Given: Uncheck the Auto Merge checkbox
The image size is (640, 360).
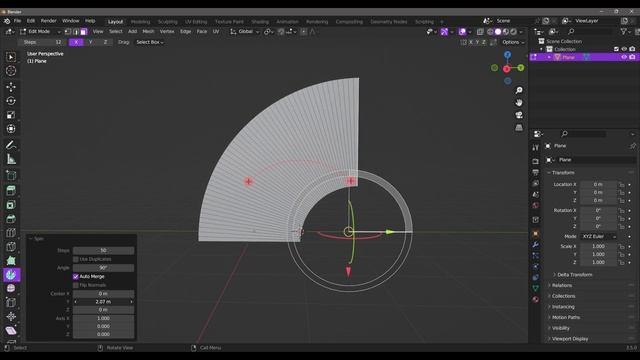Looking at the screenshot, I should tap(76, 276).
